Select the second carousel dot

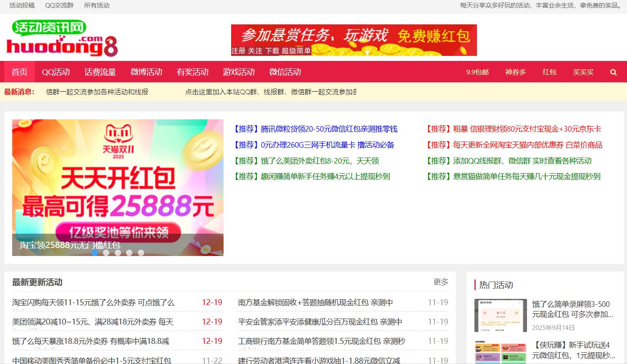coord(106,253)
